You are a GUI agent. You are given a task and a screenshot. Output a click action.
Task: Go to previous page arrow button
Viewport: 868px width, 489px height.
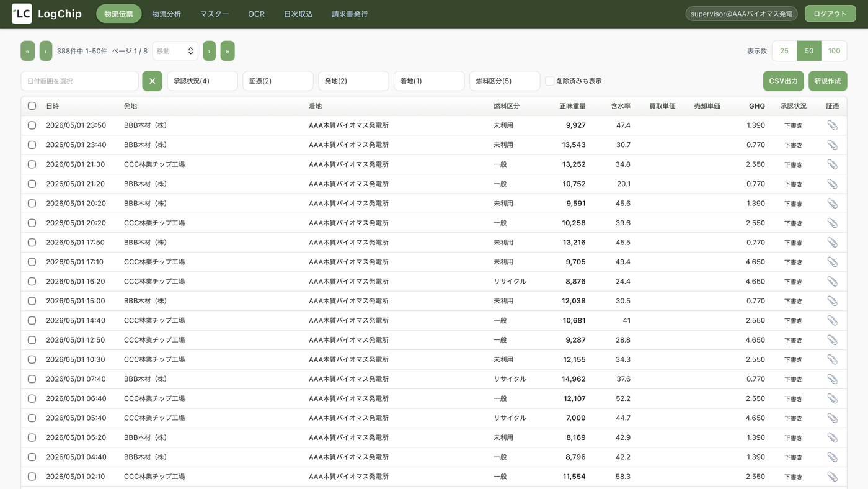pyautogui.click(x=46, y=51)
